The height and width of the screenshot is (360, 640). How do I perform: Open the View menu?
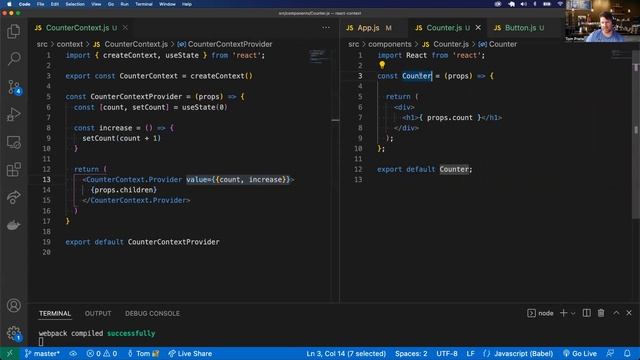tap(96, 4)
